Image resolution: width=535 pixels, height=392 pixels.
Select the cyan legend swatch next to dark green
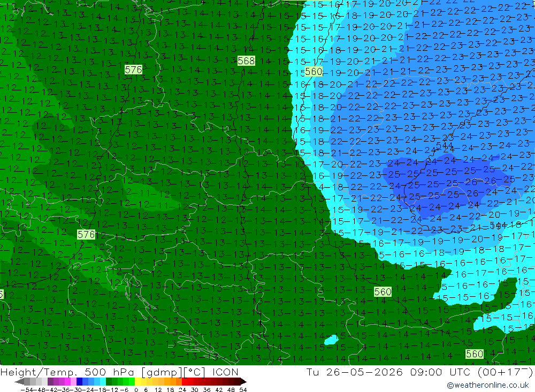tap(103, 382)
